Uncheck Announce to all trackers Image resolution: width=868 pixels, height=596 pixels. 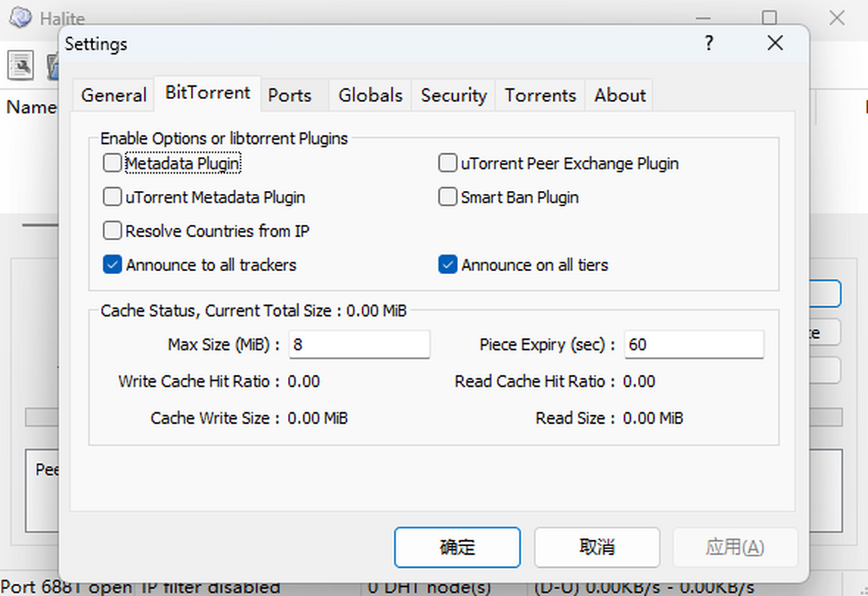point(112,265)
